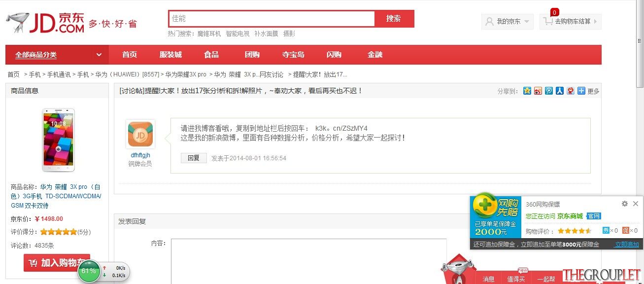Click the user avatar icon beside 我的京东
Screen dimensions: 644x284
click(489, 21)
